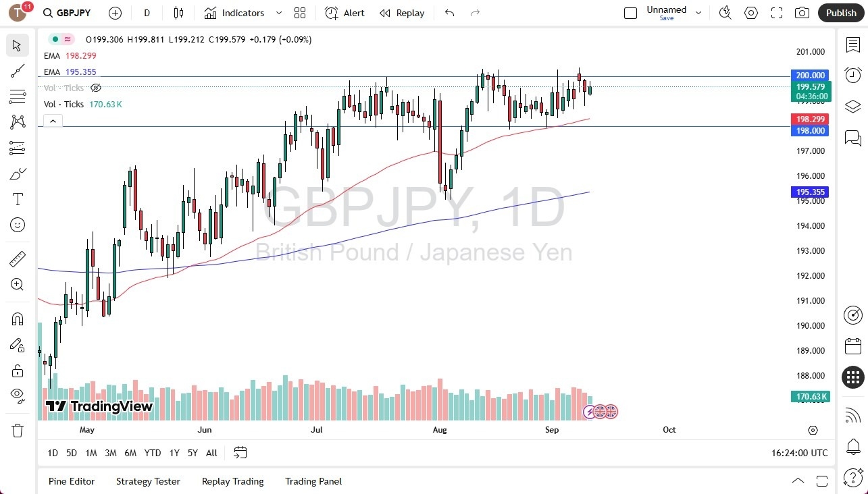Activate the Zoom In tool

click(18, 284)
